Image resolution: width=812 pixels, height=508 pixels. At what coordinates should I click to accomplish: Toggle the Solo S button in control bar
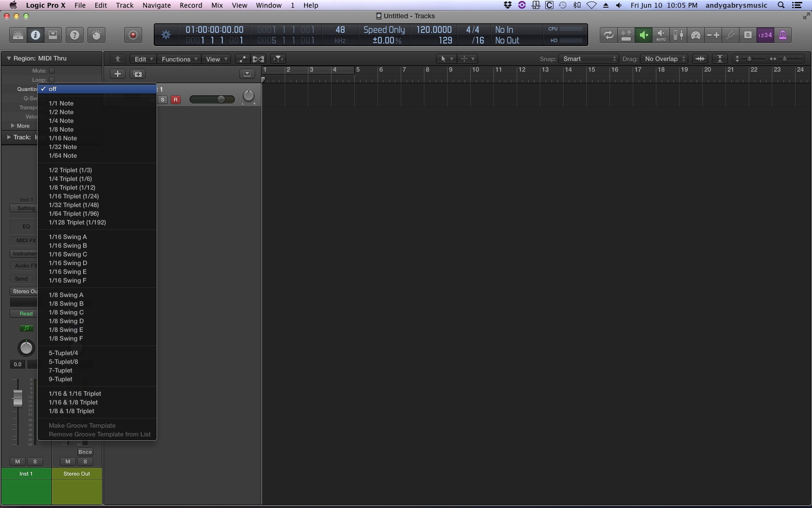[748, 35]
